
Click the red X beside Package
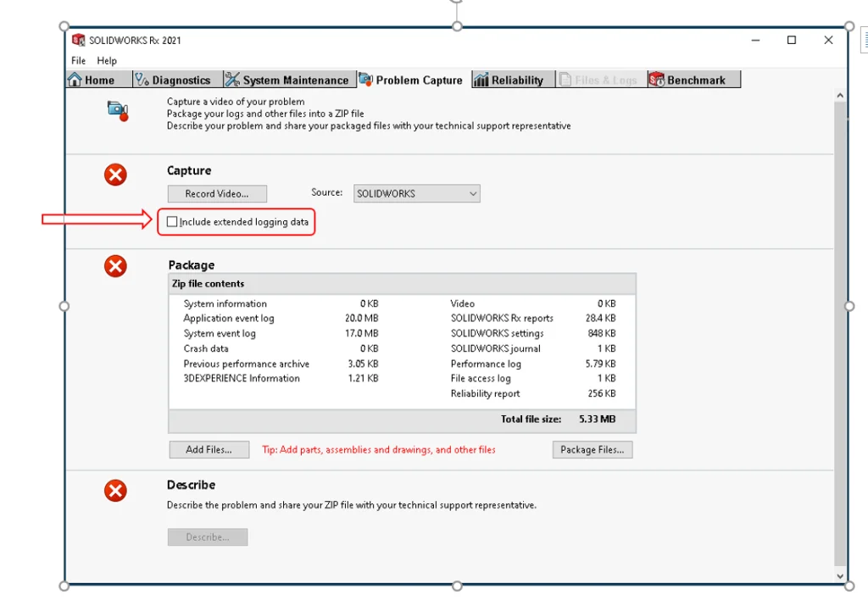(x=115, y=266)
